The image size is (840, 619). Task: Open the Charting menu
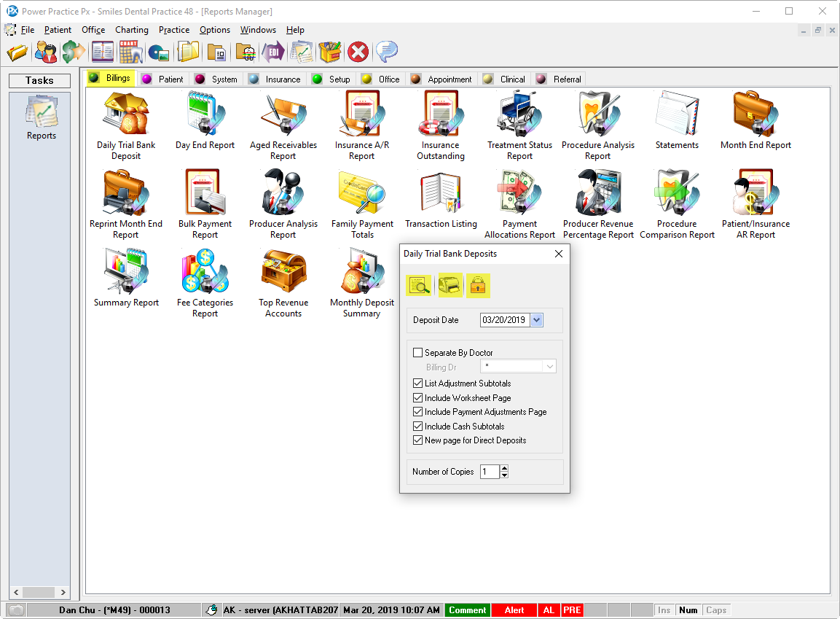tap(131, 30)
